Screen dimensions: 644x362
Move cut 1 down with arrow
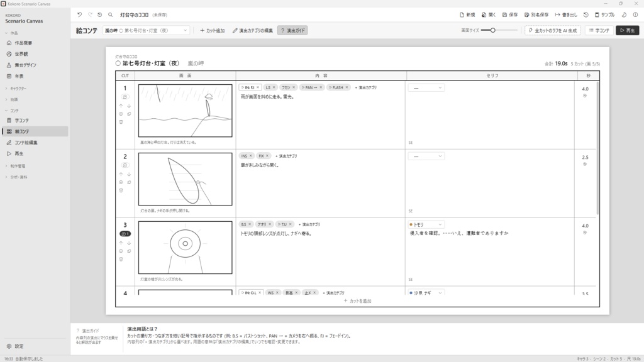tap(129, 106)
